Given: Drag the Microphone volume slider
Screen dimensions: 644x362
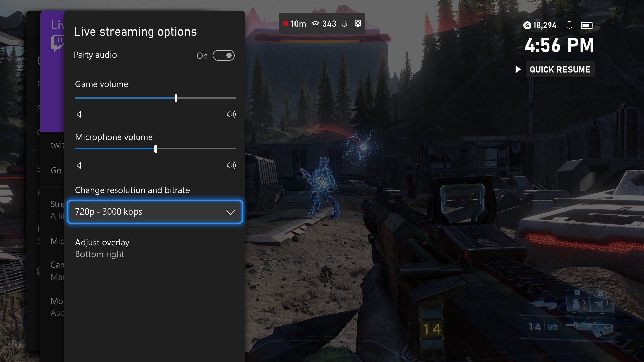Looking at the screenshot, I should 155,149.
